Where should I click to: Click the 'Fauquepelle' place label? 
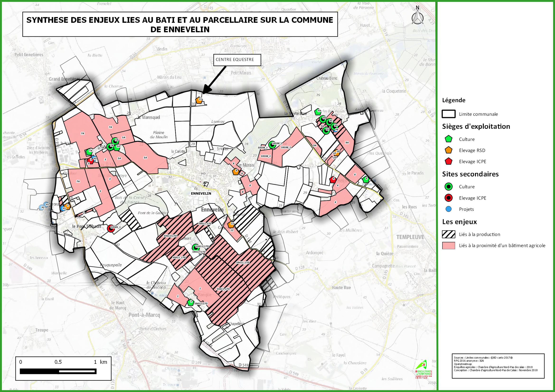click(111, 265)
